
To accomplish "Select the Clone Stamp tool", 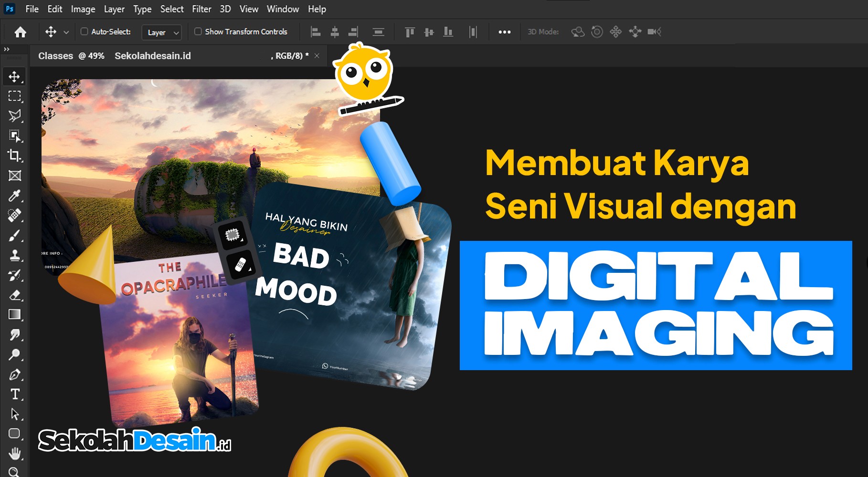I will point(14,255).
